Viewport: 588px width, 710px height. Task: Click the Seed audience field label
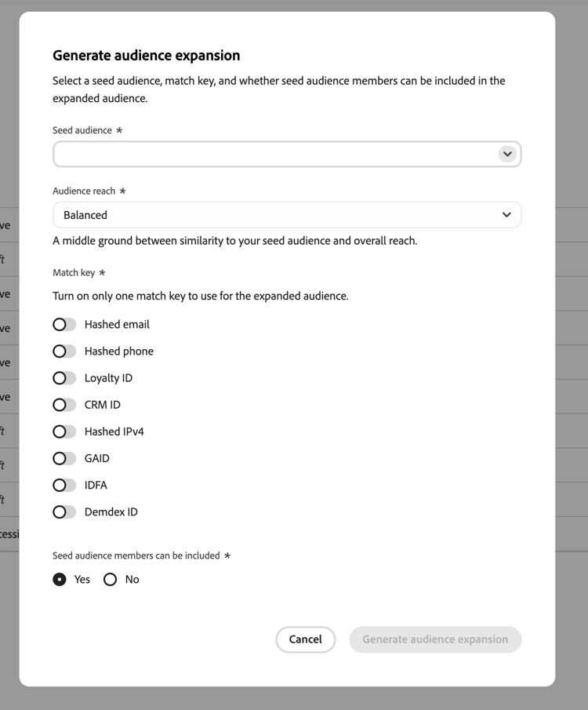[82, 130]
